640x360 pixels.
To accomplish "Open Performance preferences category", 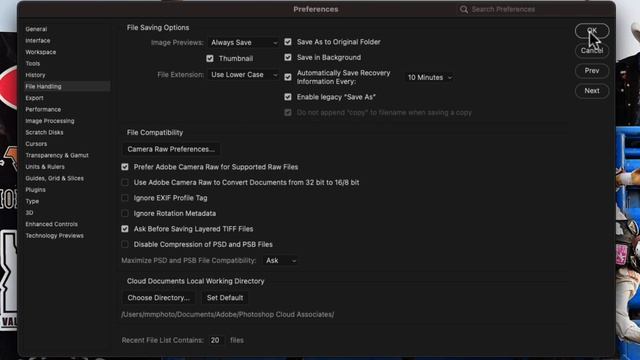I will click(43, 109).
